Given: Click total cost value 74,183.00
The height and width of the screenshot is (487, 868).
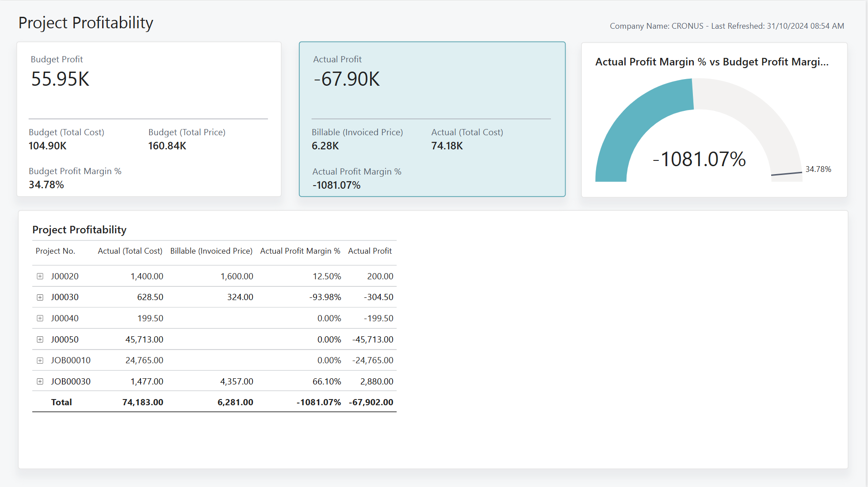Looking at the screenshot, I should pos(143,403).
